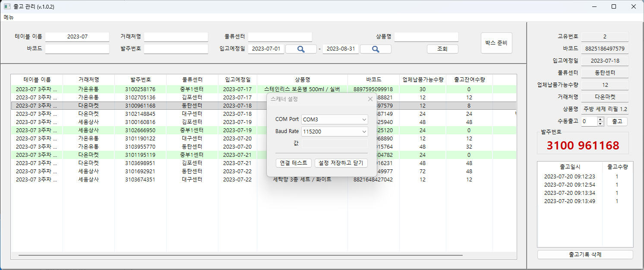The width and height of the screenshot is (644, 270).
Task: Select shipment log 2023-07-20 09:13:49
Action: coord(570,201)
